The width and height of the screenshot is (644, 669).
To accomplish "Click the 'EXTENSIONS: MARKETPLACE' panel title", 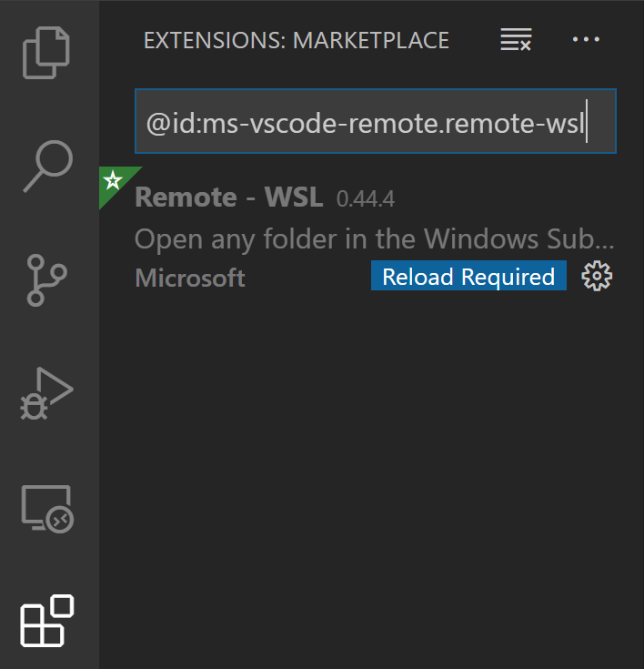I will tap(297, 40).
